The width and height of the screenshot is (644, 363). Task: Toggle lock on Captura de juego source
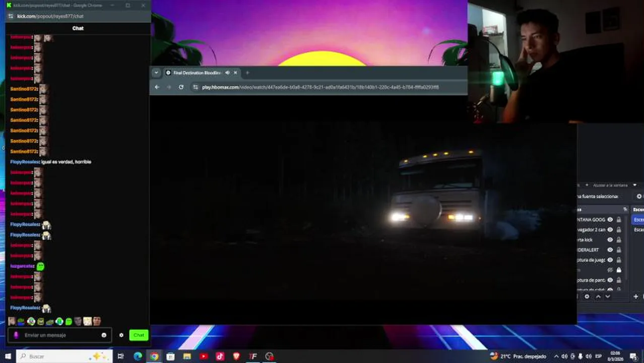[x=619, y=260]
